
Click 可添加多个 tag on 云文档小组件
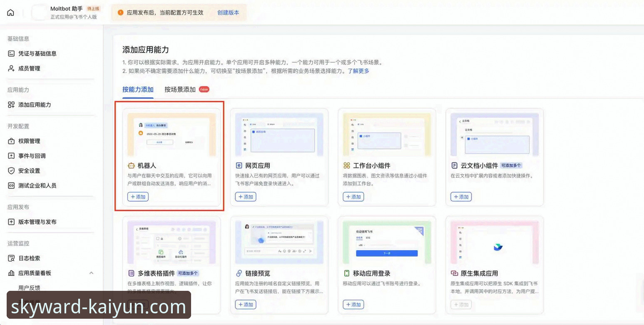point(511,165)
